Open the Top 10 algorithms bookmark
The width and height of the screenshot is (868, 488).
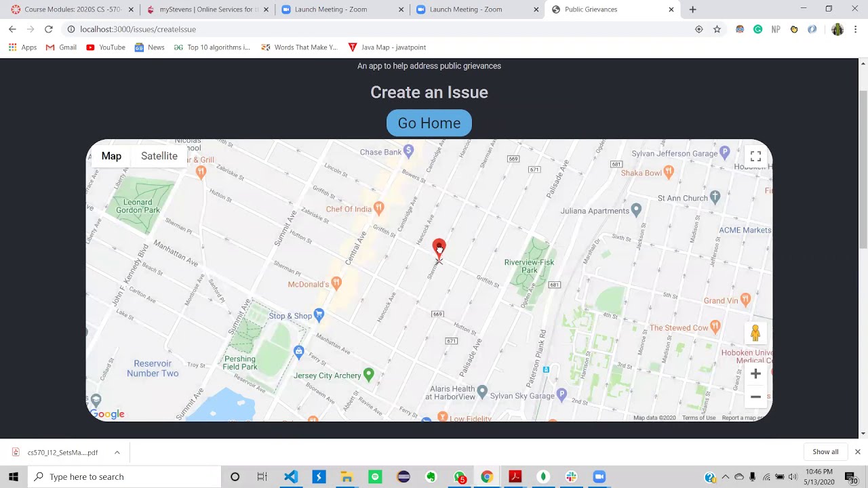coord(212,47)
